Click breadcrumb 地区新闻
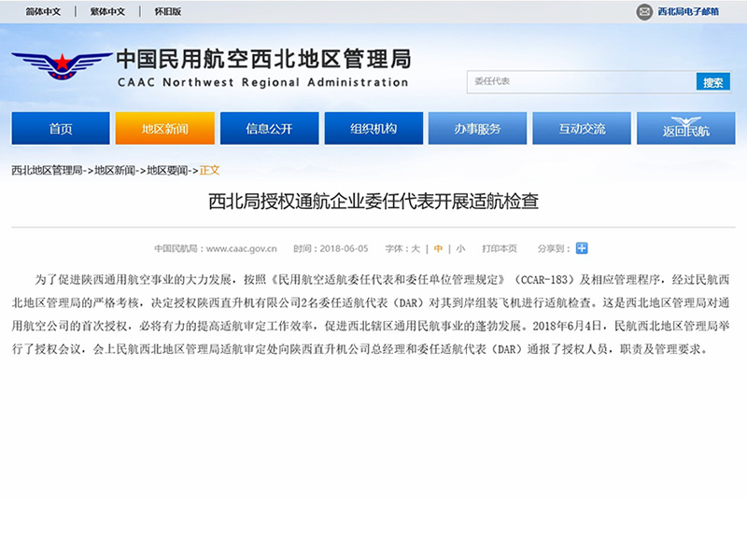Screen dimensions: 747x560 (x=114, y=170)
